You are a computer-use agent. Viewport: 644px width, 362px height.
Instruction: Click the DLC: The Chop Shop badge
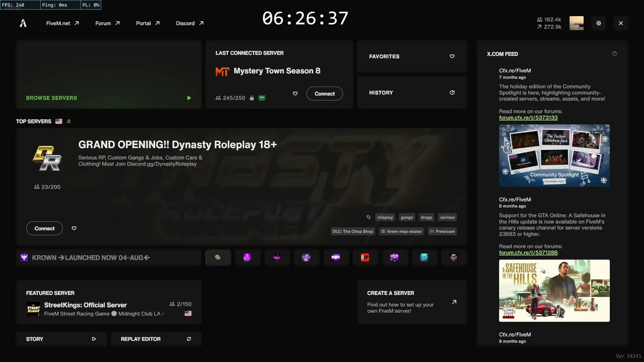coord(353,231)
